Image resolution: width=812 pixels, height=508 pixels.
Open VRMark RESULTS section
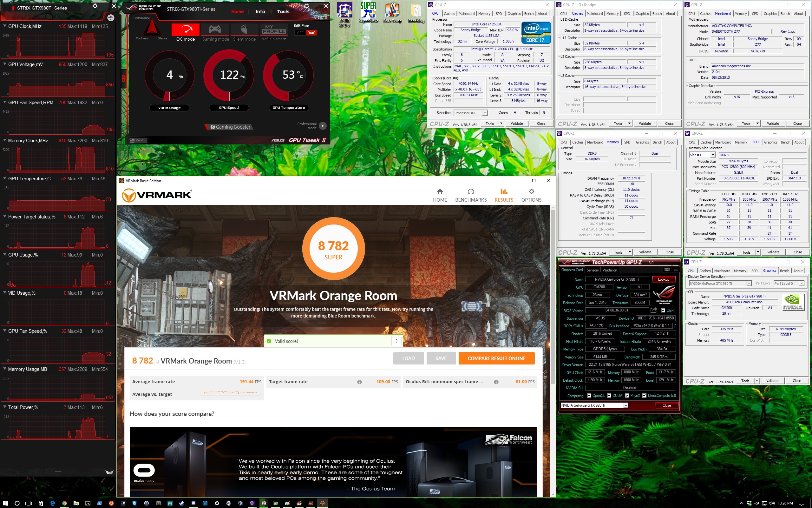504,195
